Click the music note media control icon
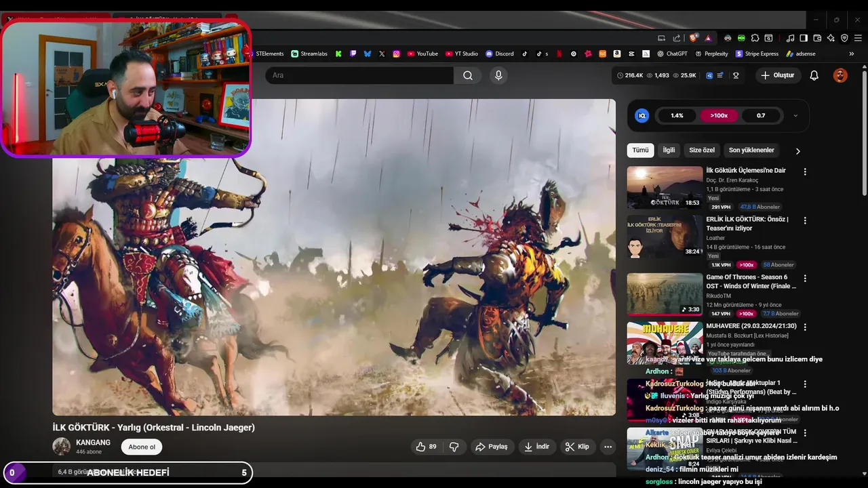 tap(791, 38)
